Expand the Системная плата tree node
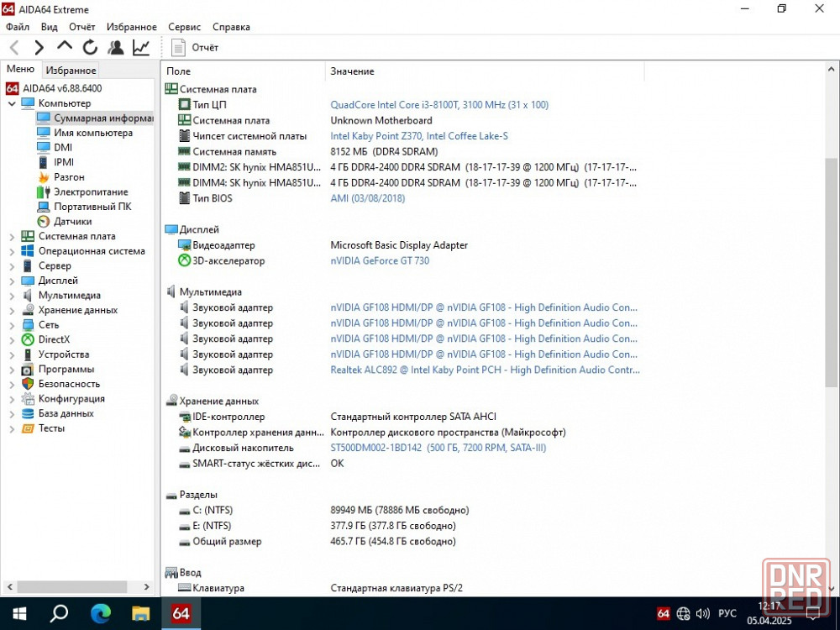Image resolution: width=840 pixels, height=630 pixels. tap(12, 236)
